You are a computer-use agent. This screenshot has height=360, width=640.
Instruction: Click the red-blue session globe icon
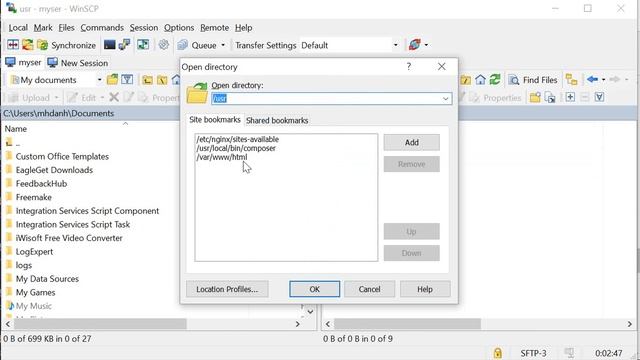click(x=414, y=45)
